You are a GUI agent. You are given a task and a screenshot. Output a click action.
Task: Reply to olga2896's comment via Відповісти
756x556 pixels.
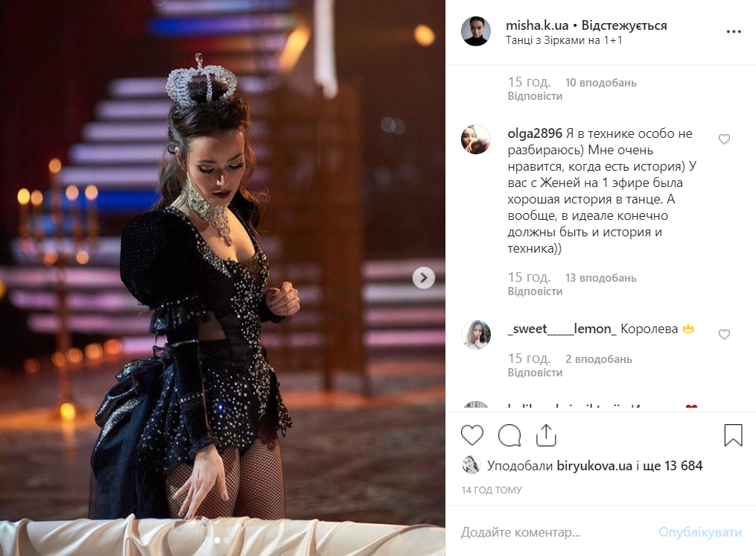point(536,291)
